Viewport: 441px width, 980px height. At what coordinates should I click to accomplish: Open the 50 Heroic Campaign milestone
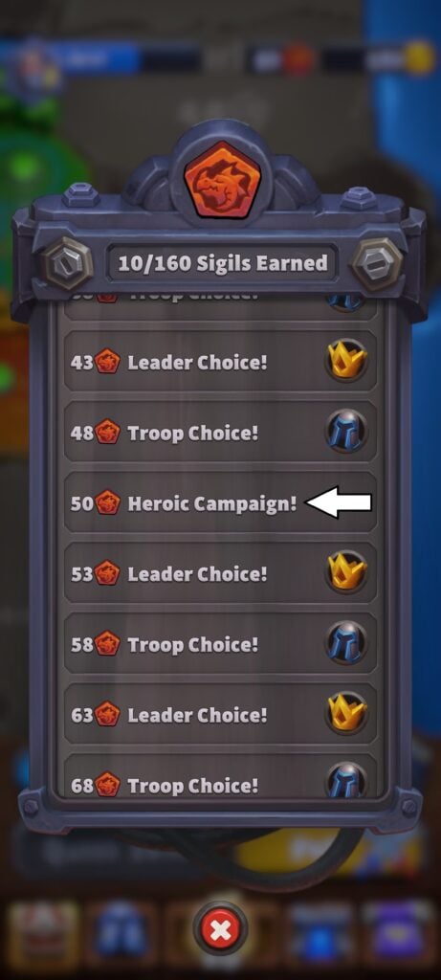(x=220, y=502)
